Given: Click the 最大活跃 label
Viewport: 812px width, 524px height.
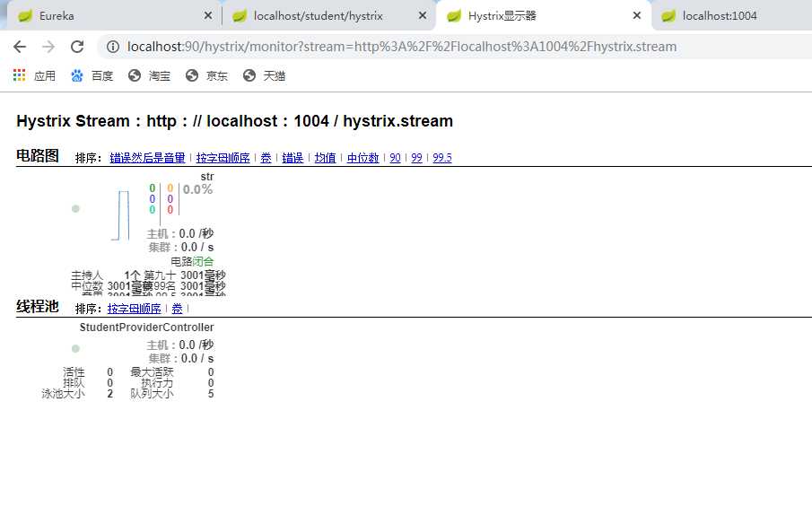Looking at the screenshot, I should [152, 372].
